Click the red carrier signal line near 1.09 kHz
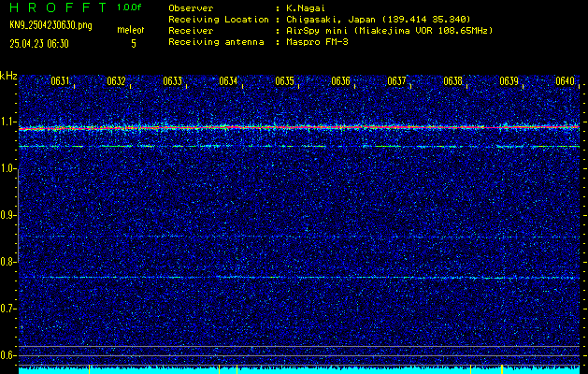Viewport: 588px width, 374px height. pyautogui.click(x=299, y=128)
